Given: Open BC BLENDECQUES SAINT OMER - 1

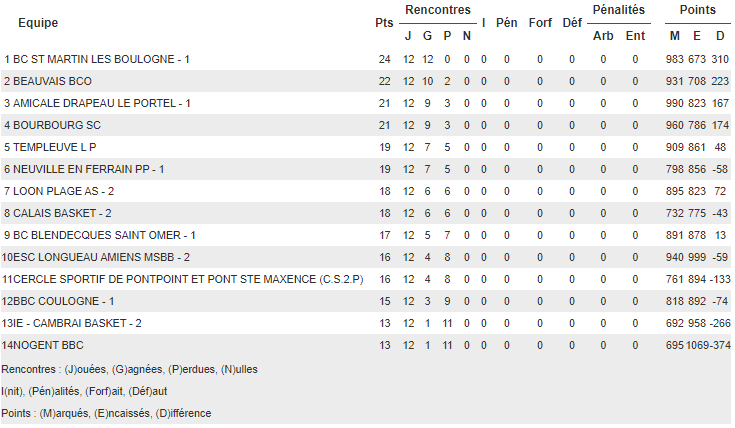Looking at the screenshot, I should pos(104,235).
